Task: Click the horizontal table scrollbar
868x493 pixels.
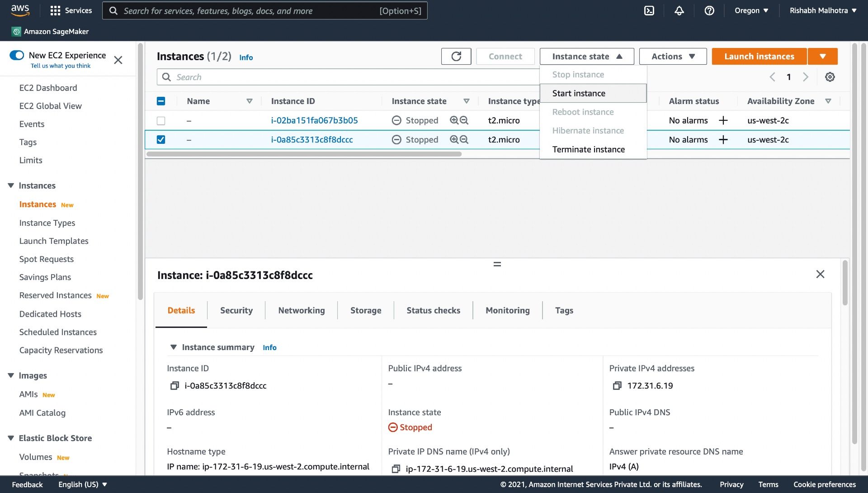Action: (304, 154)
